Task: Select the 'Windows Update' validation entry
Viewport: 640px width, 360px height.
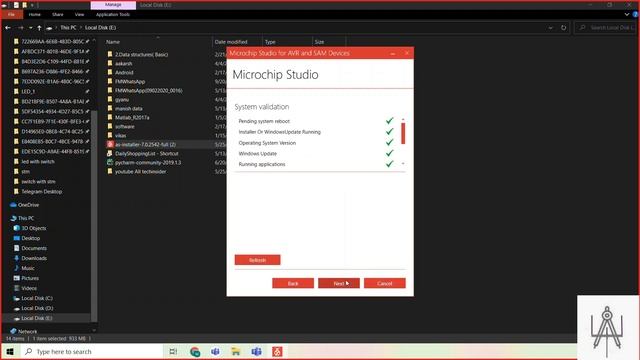Action: point(258,153)
